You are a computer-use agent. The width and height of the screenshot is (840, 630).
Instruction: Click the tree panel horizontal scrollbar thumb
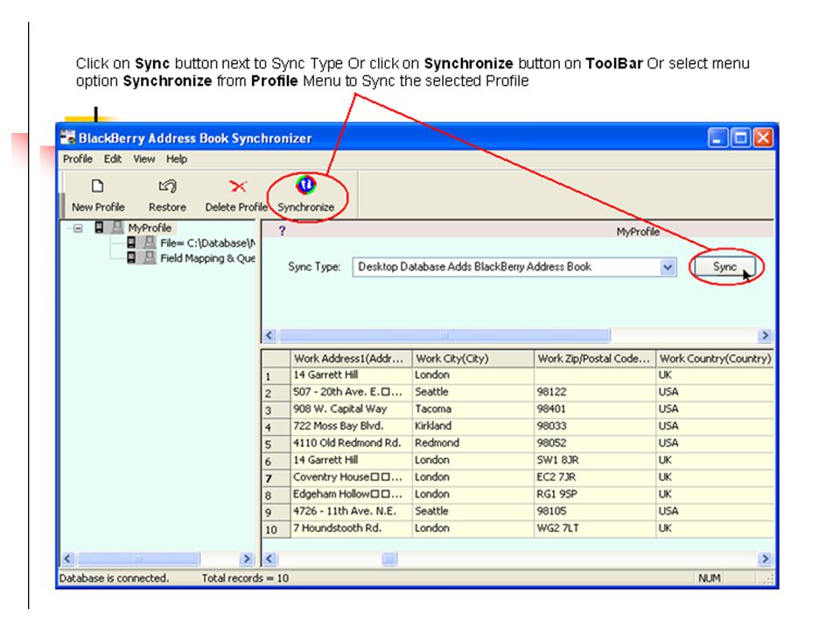pyautogui.click(x=138, y=559)
